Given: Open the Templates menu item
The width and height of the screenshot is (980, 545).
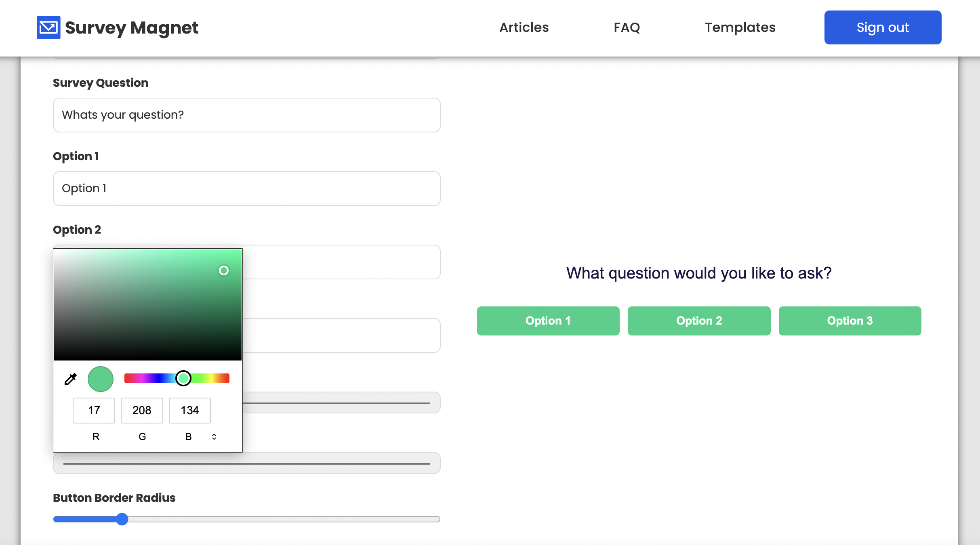Looking at the screenshot, I should 740,27.
